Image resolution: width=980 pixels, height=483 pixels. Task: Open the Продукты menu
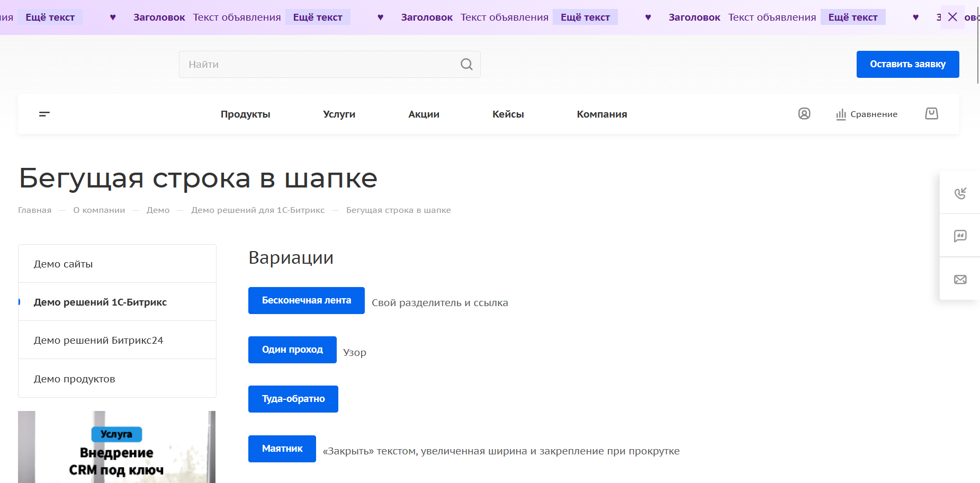click(x=246, y=114)
